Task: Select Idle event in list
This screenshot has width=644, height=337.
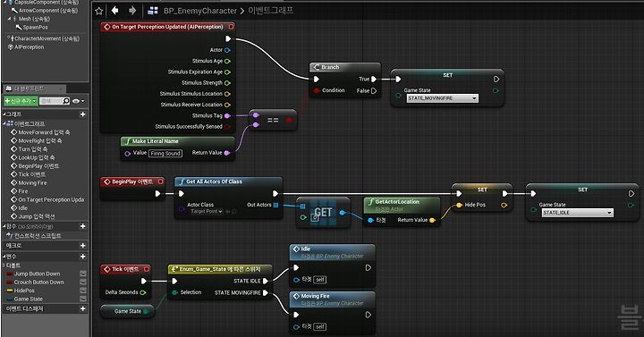Action: (22, 207)
